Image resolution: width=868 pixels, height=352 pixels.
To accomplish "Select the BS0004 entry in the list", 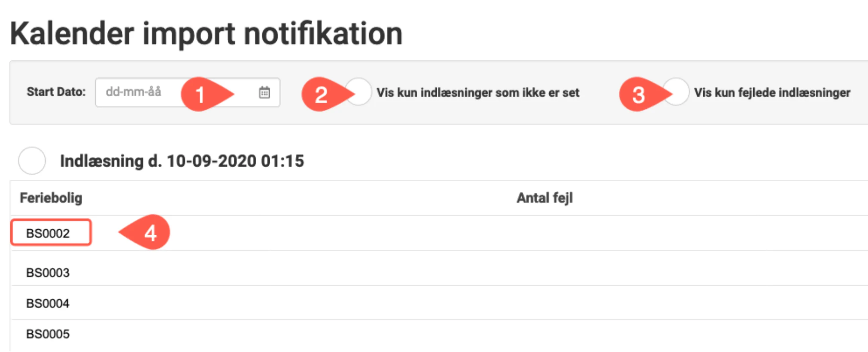I will coord(48,303).
